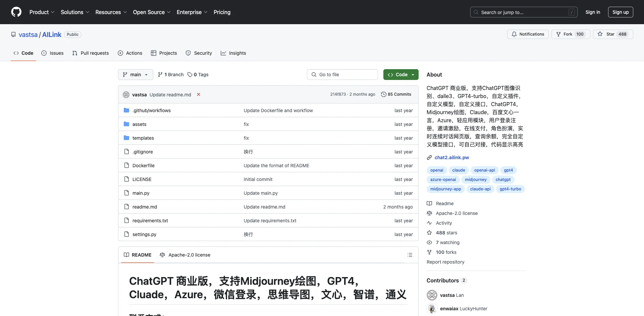Click the GitHub logo home icon

[x=16, y=12]
